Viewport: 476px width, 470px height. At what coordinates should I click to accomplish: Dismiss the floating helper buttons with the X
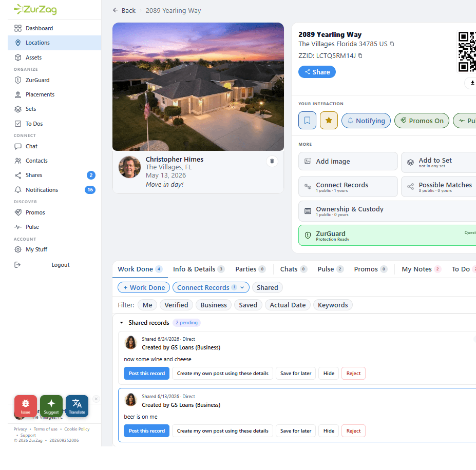tap(96, 399)
